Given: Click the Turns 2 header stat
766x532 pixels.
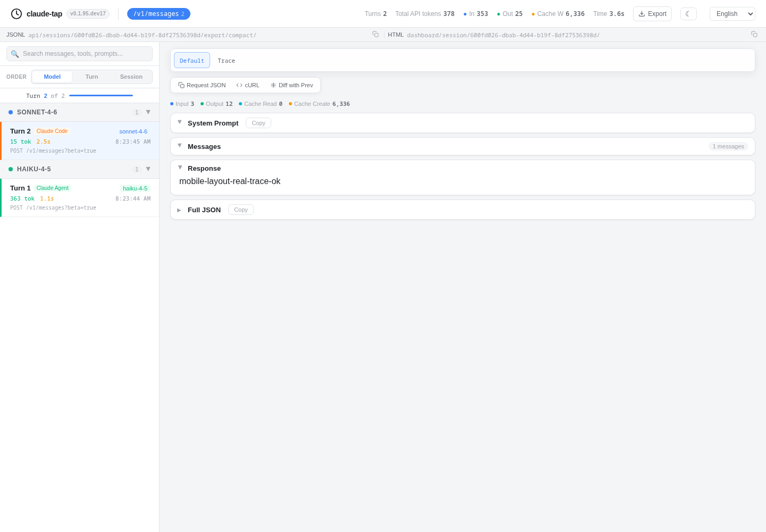Looking at the screenshot, I should (x=376, y=14).
